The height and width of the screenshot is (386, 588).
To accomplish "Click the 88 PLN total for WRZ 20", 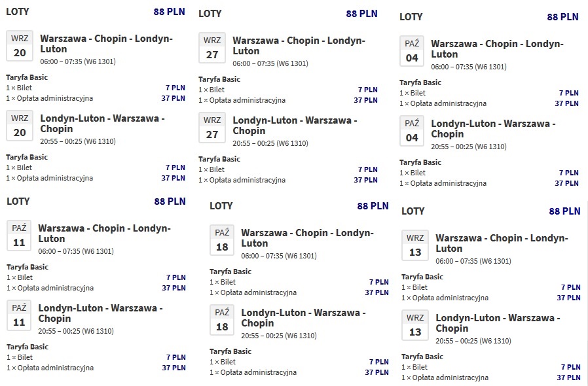I will [169, 12].
